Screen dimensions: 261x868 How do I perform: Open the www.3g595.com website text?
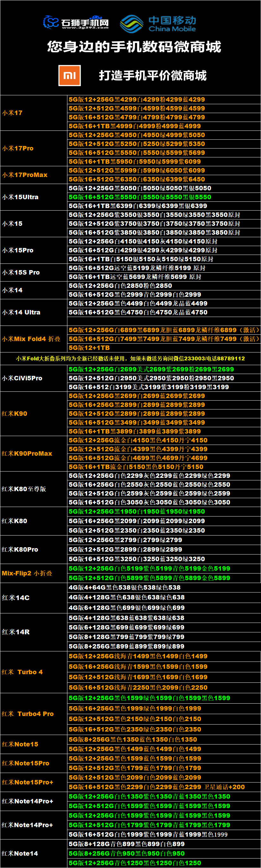coord(85,28)
